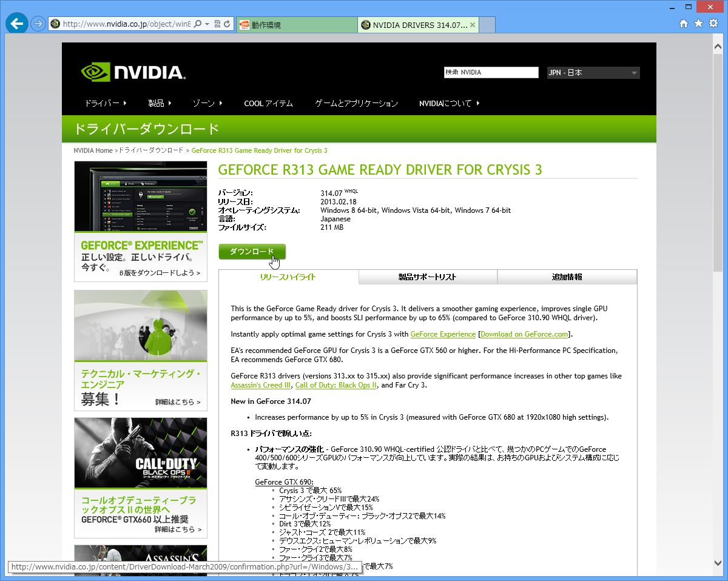Viewport: 728px width, 581px height.
Task: Click the 検索 NVIDIA search field
Action: click(x=491, y=73)
